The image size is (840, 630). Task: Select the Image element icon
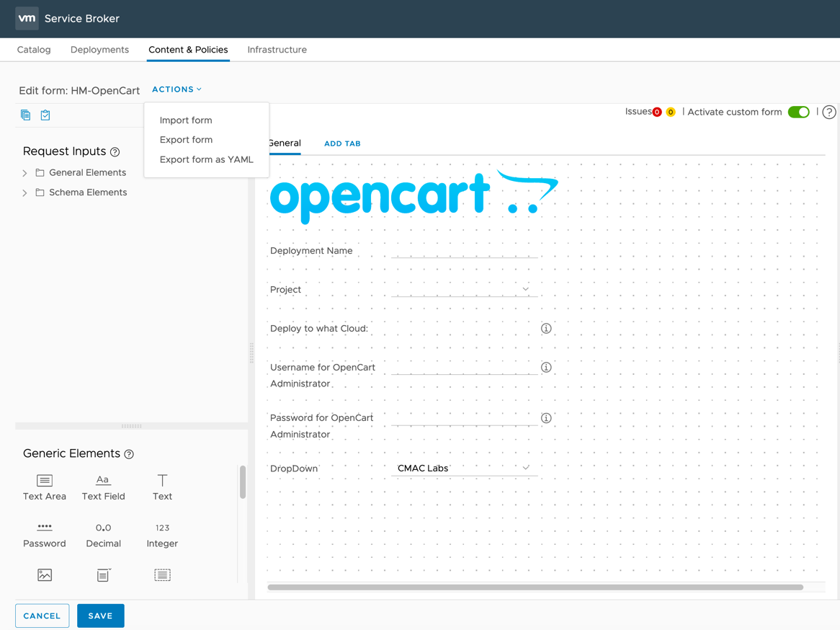pyautogui.click(x=45, y=575)
